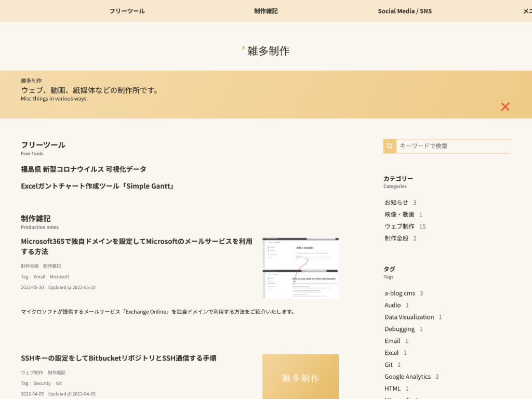Open the Excel Simple Gantt tool link

pyautogui.click(x=97, y=186)
